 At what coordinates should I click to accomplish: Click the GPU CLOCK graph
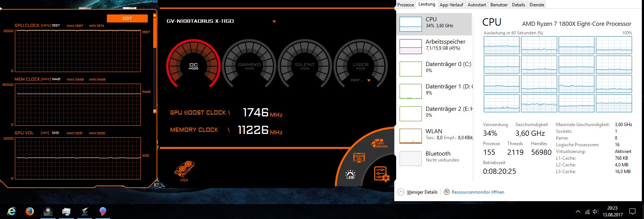[78, 51]
